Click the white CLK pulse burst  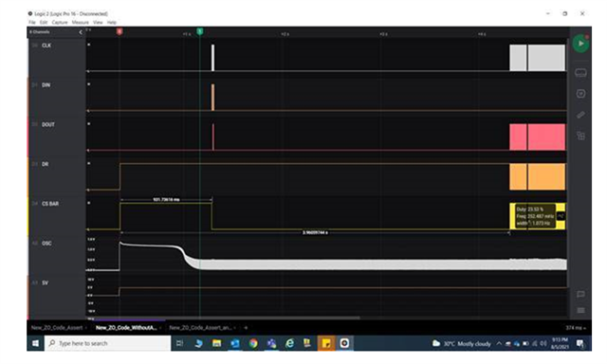click(x=212, y=58)
